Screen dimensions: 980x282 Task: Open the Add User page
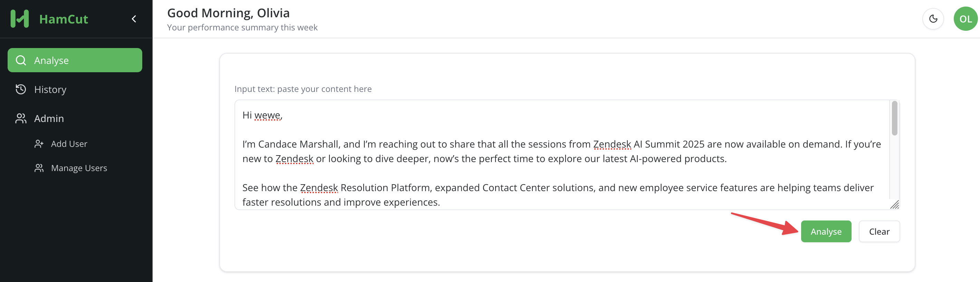click(x=69, y=144)
